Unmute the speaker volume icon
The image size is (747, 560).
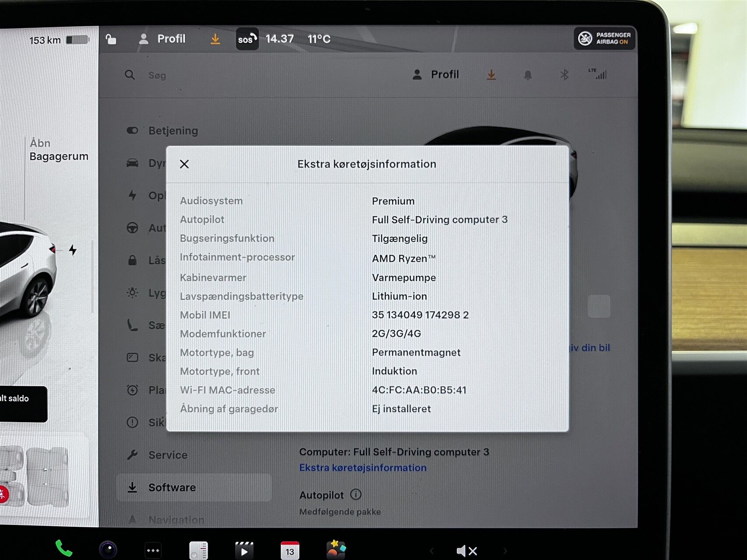click(x=466, y=551)
